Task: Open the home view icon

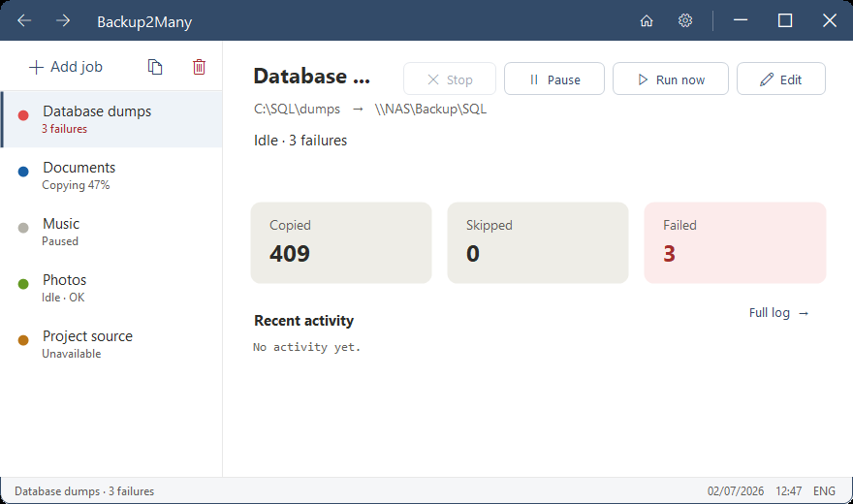Action: [647, 20]
